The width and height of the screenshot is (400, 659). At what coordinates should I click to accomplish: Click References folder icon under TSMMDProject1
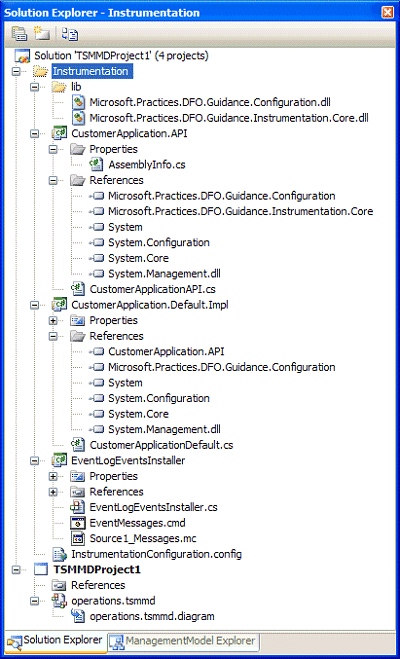click(x=59, y=585)
